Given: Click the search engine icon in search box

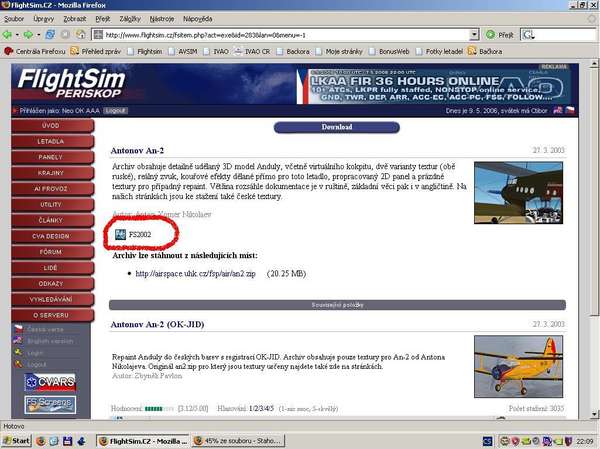Looking at the screenshot, I should point(528,35).
